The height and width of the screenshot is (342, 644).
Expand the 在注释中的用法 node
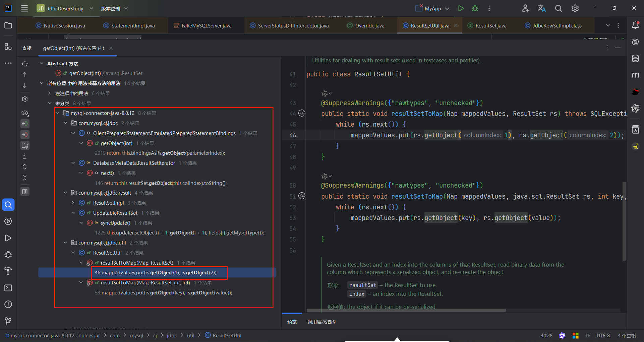click(50, 93)
